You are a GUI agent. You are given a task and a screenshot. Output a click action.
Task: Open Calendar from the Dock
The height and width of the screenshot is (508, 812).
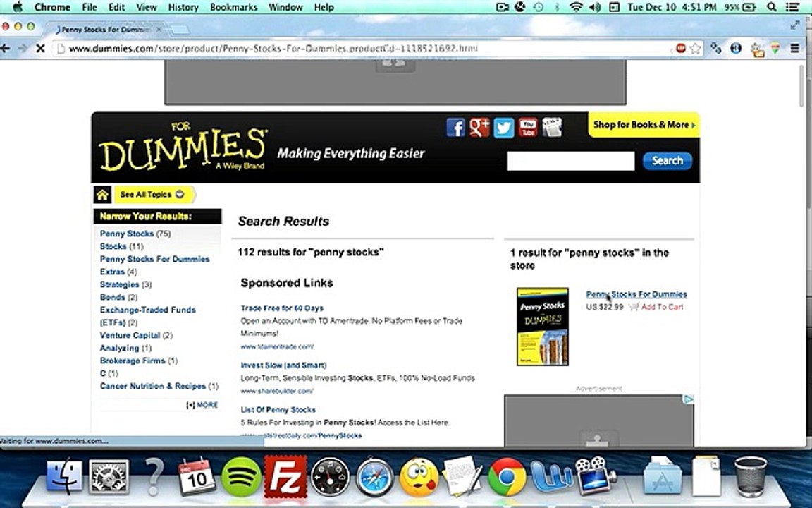point(197,476)
